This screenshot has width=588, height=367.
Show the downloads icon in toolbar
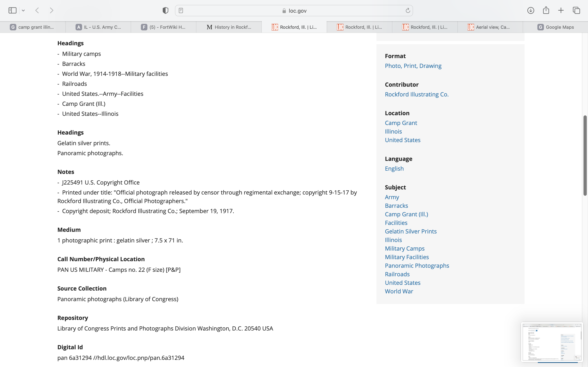531,10
